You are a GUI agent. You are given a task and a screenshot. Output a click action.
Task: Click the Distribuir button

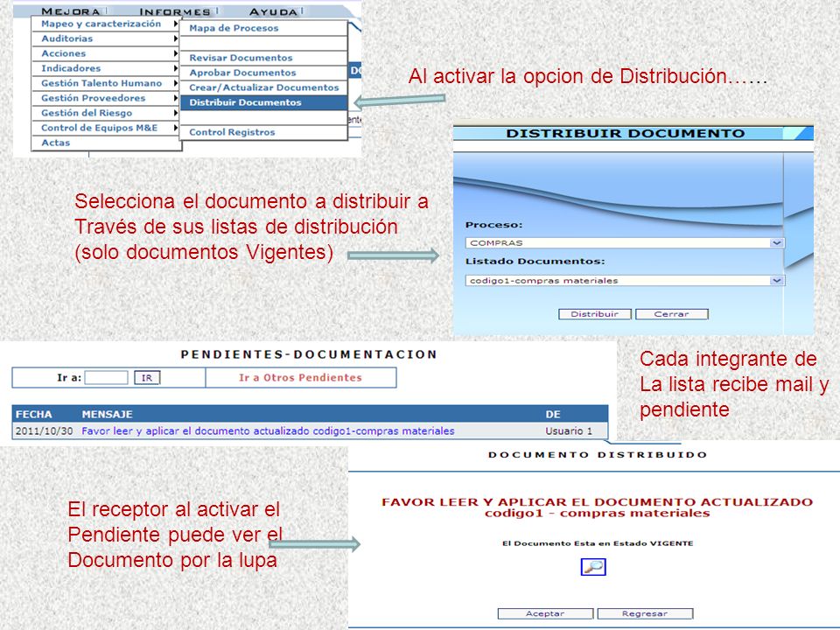point(595,314)
